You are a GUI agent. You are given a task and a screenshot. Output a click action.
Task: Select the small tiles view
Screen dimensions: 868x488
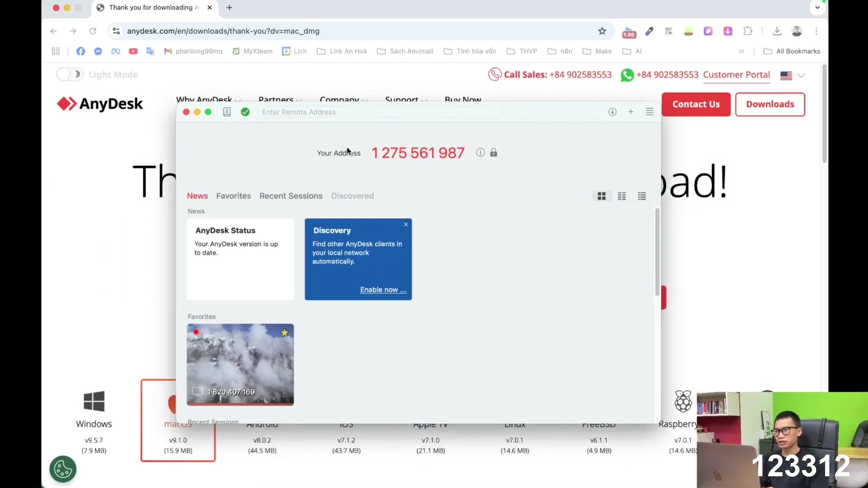(x=622, y=196)
